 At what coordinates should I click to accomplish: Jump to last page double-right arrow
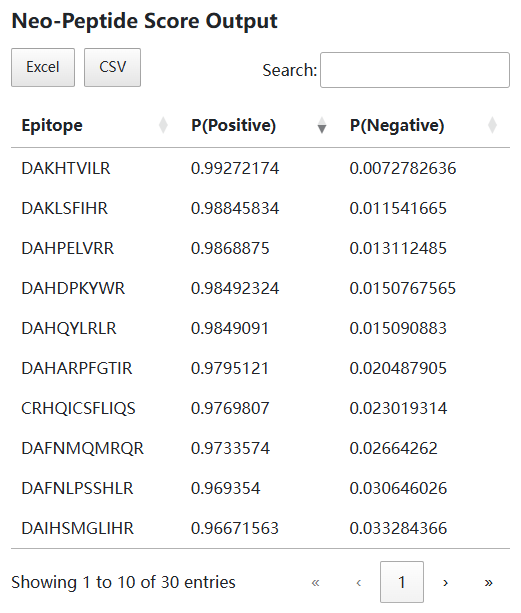[x=488, y=583]
